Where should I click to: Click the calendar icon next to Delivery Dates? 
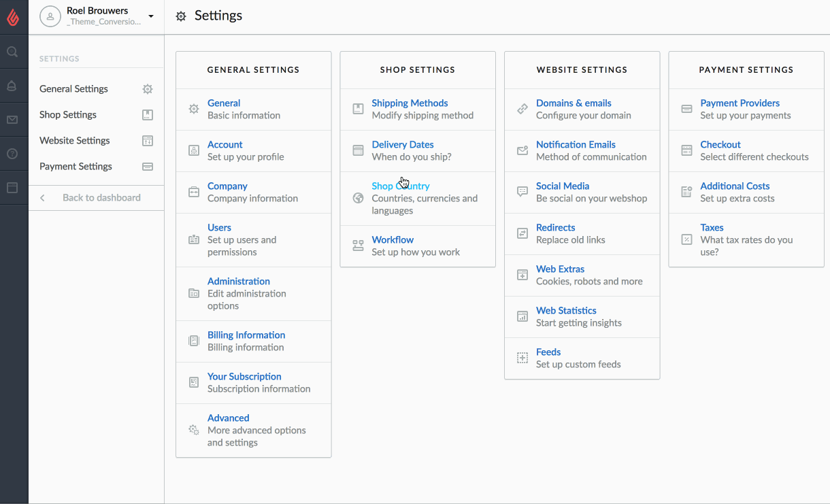pyautogui.click(x=359, y=150)
